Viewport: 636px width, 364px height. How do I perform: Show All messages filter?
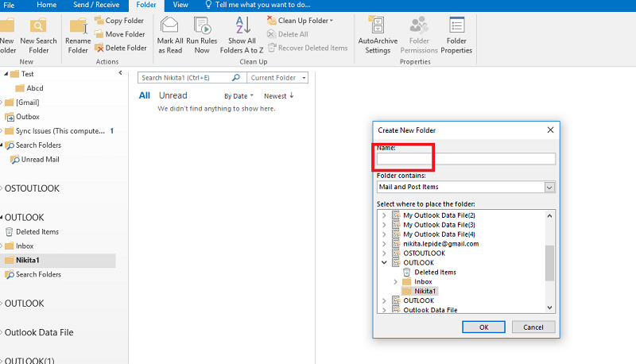pyautogui.click(x=145, y=95)
